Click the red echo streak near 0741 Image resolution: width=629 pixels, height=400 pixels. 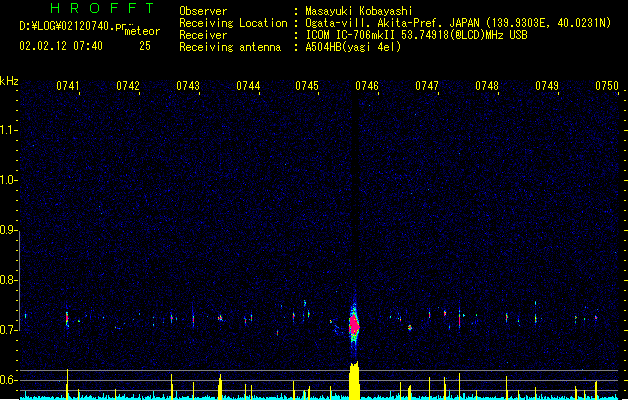[x=67, y=319]
